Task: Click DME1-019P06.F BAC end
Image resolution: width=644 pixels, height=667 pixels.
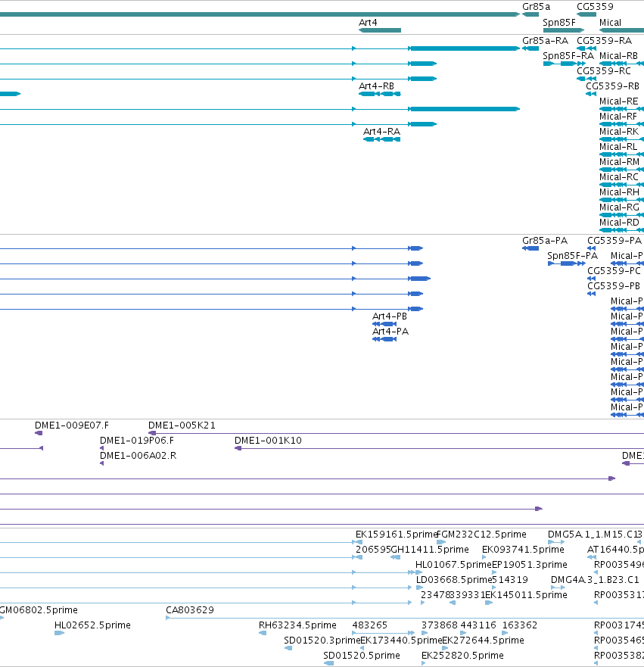Action: coord(101,448)
